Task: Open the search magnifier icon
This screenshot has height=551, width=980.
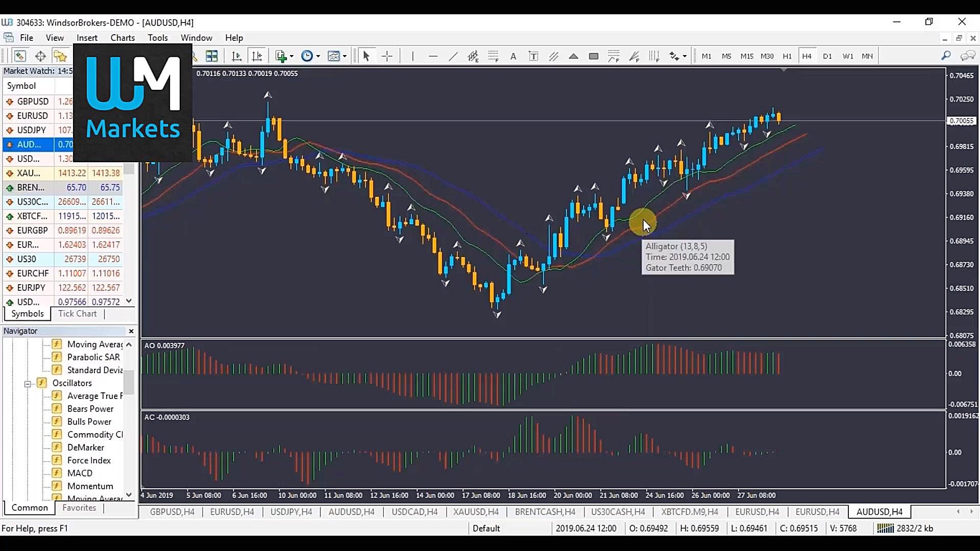Action: (x=946, y=56)
